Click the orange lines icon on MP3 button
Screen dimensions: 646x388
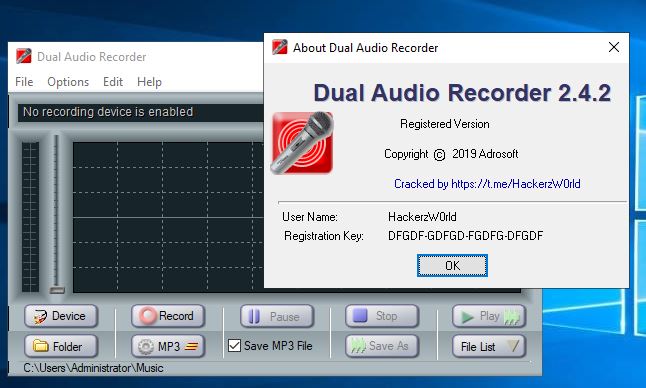coord(192,346)
